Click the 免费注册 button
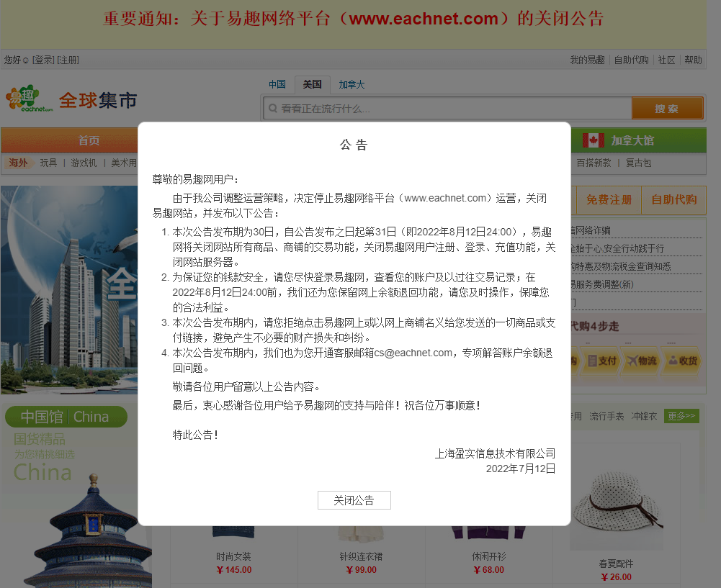This screenshot has width=721, height=588. click(x=609, y=200)
